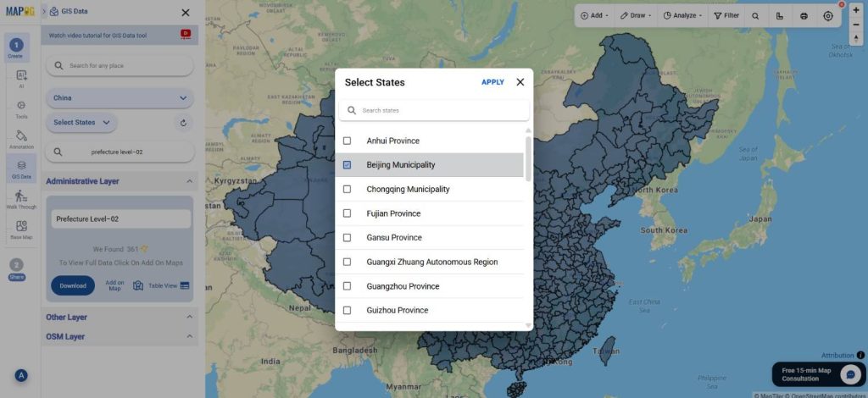Viewport: 868px width, 398px height.
Task: Click the Guizhou Province label
Action: (x=398, y=310)
